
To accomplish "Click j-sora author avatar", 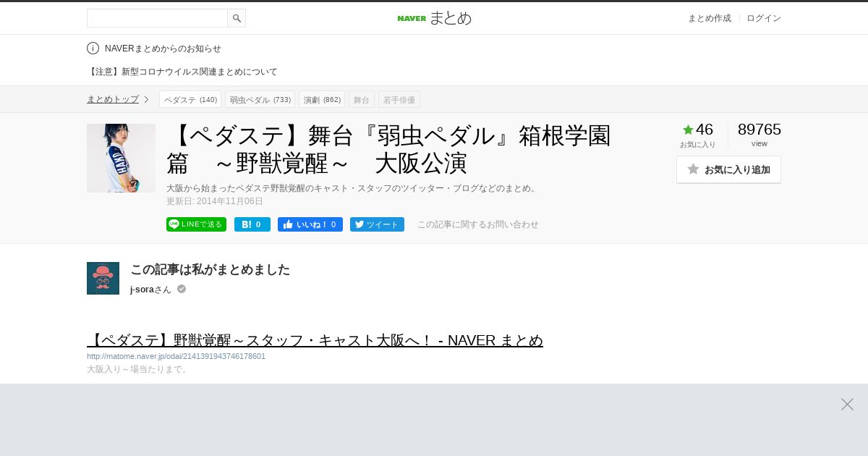I will click(103, 278).
